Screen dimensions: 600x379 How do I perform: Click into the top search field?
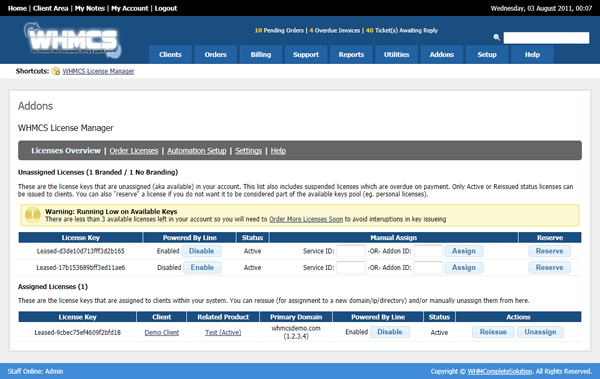click(546, 38)
